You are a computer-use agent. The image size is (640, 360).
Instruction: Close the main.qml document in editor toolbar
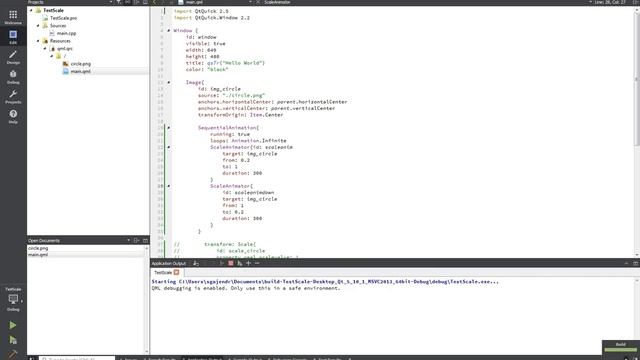pyautogui.click(x=258, y=2)
